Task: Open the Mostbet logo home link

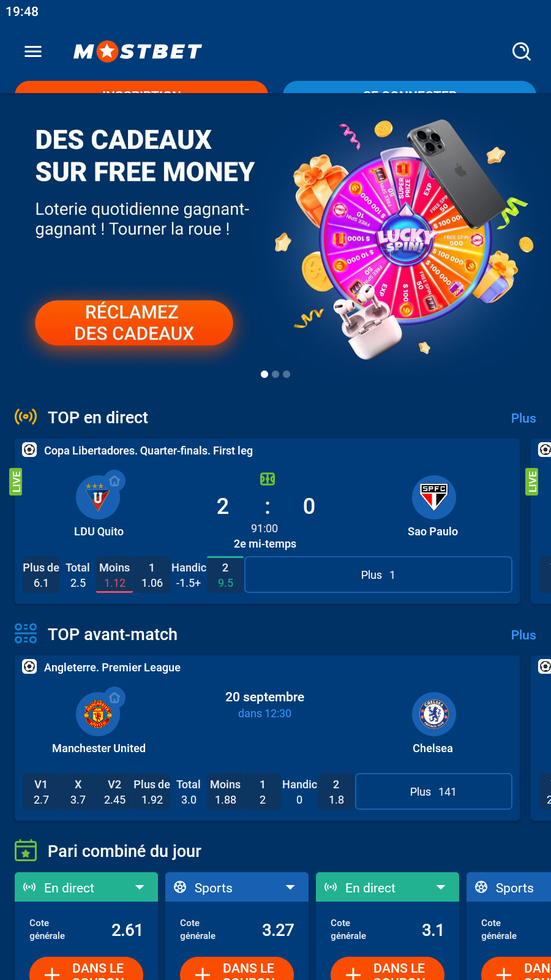Action: tap(138, 51)
